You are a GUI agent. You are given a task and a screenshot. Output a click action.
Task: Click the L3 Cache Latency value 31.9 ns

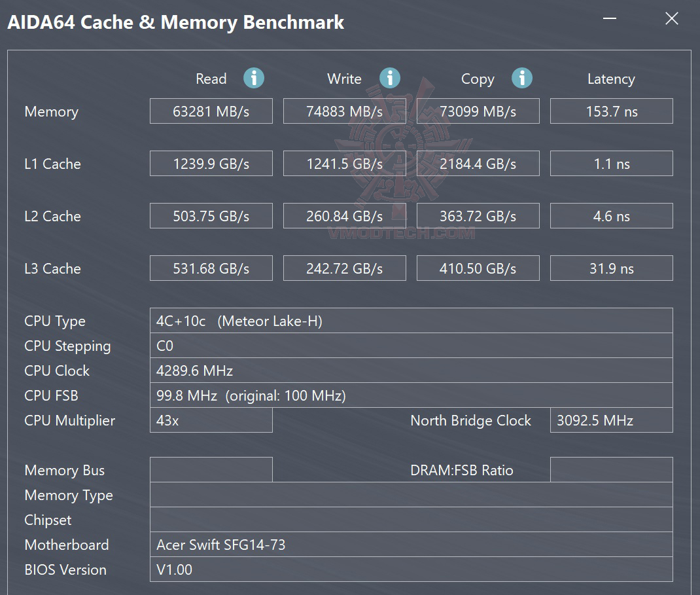pos(611,268)
